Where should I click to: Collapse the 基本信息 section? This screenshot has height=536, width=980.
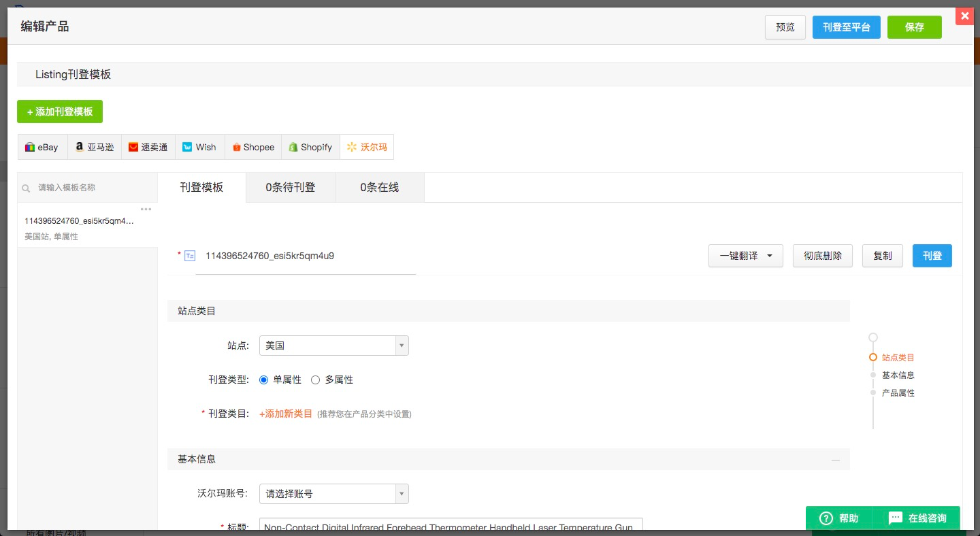[835, 460]
